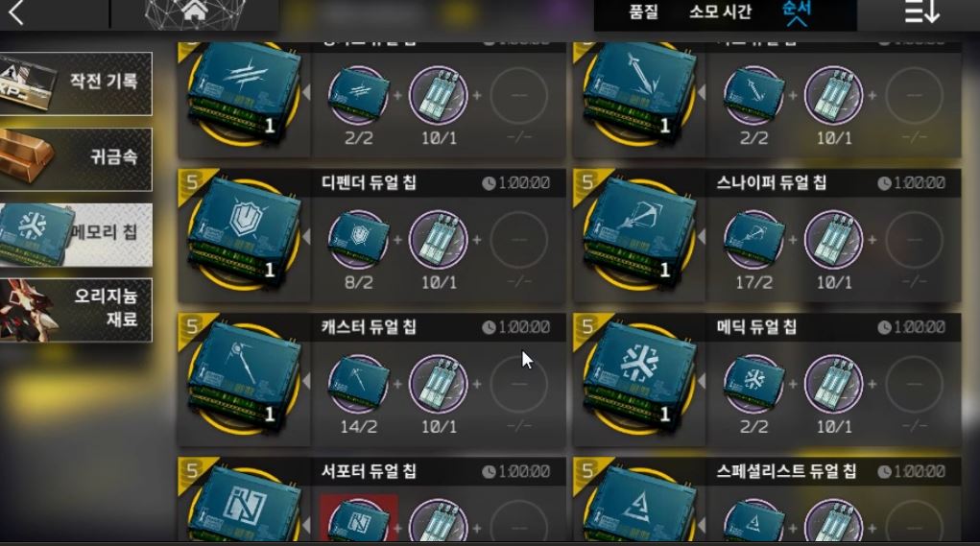980x546 pixels.
Task: Select 디펜더 듀얼 칩 large icon
Action: (x=244, y=234)
